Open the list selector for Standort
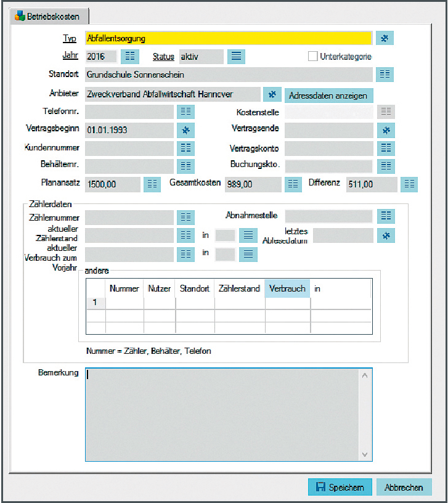This screenshot has height=503, width=448. (385, 75)
